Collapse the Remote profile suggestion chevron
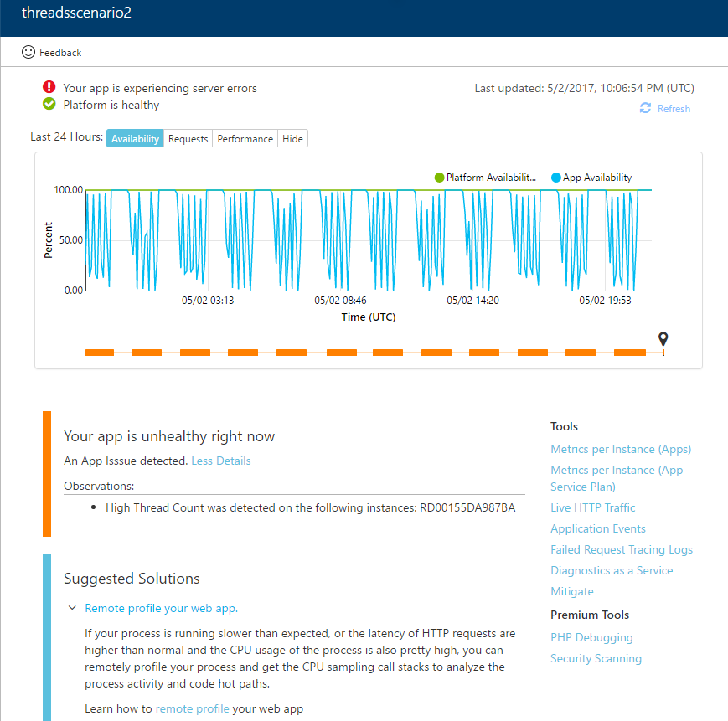The width and height of the screenshot is (728, 721). pos(72,609)
